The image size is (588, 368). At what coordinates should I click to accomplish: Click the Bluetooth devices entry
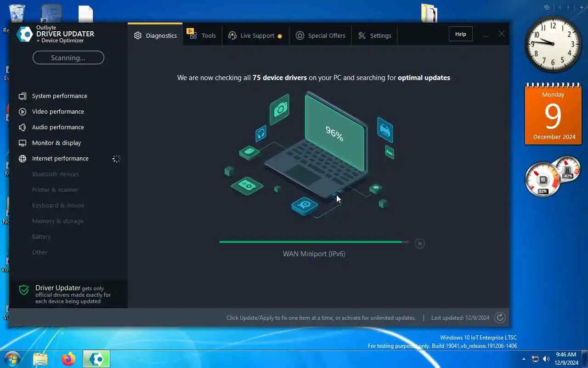[56, 174]
